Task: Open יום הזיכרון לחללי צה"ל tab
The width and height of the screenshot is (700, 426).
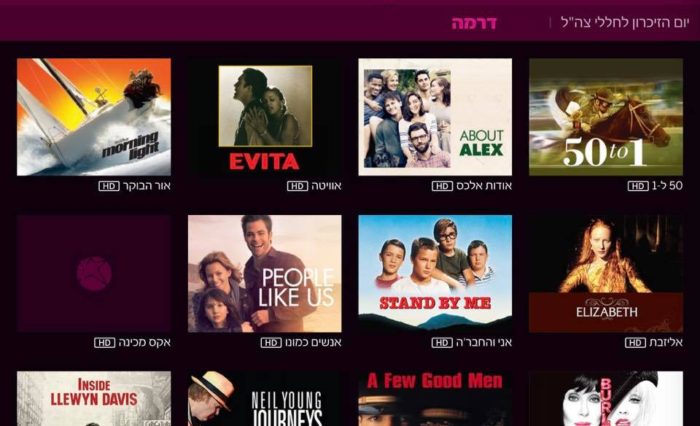Action: coord(625,22)
